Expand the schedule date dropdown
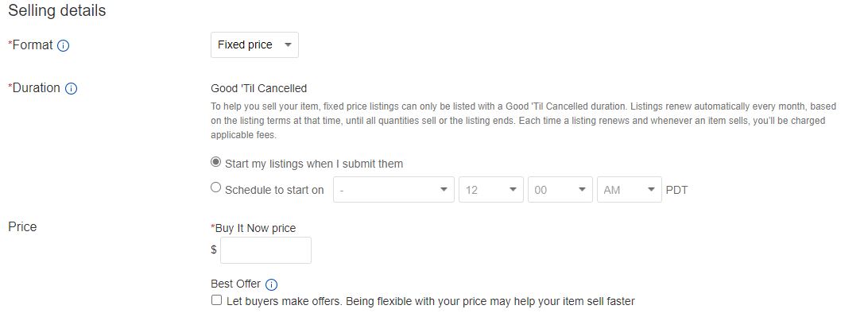868x313 pixels. point(393,190)
